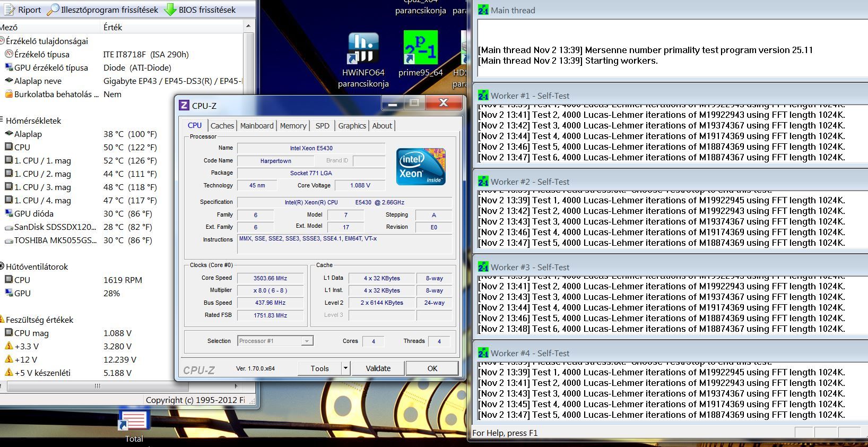Click the Burkolatba behatolás lock icon
868x447 pixels.
[8, 94]
